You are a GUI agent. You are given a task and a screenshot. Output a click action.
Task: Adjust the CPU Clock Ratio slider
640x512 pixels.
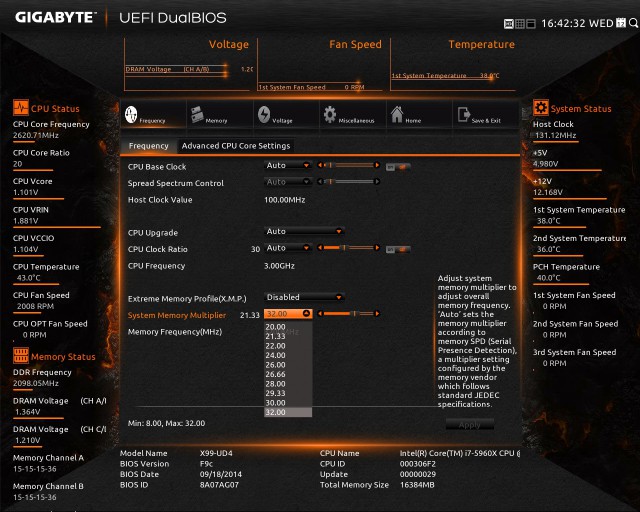[349, 248]
